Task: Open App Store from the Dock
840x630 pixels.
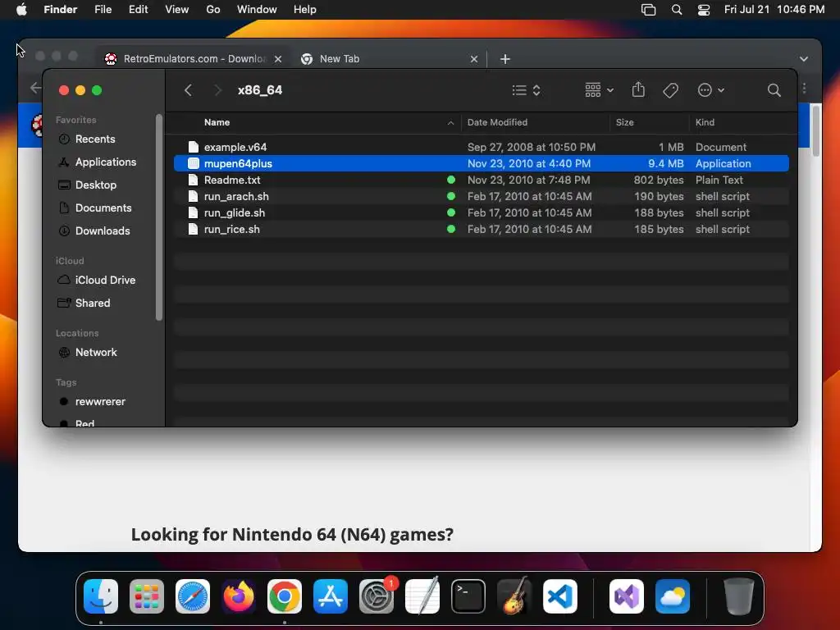Action: coord(331,596)
